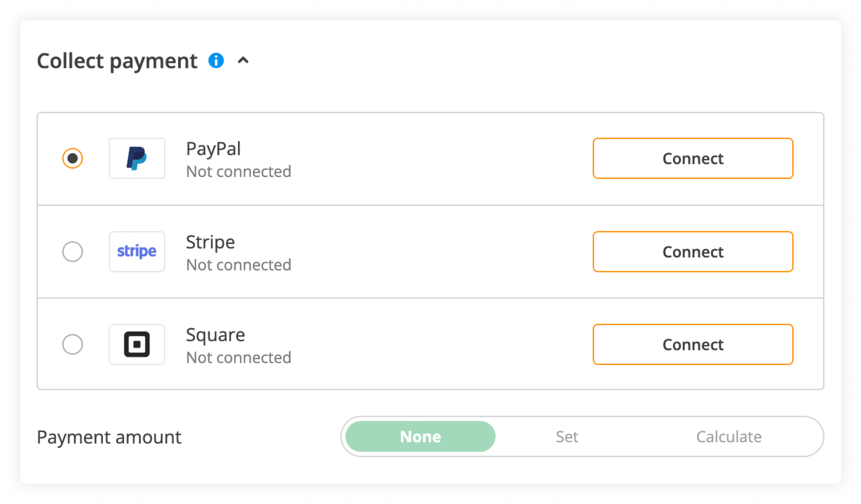Image resolution: width=861 pixels, height=504 pixels.
Task: Click the Stripe name label
Action: (x=210, y=242)
